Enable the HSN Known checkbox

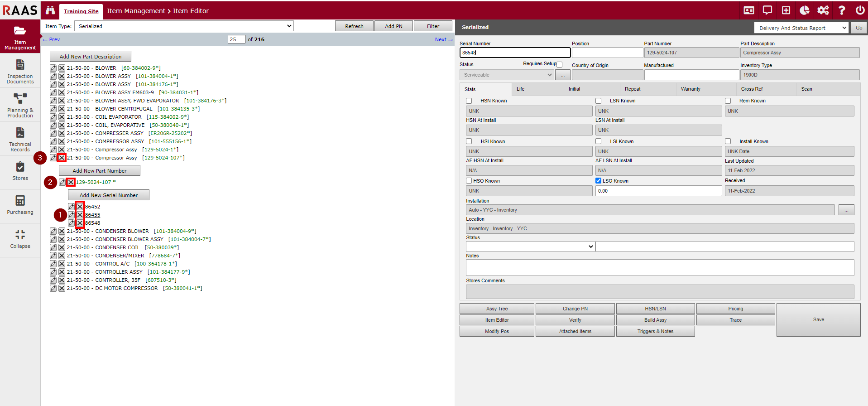[469, 101]
